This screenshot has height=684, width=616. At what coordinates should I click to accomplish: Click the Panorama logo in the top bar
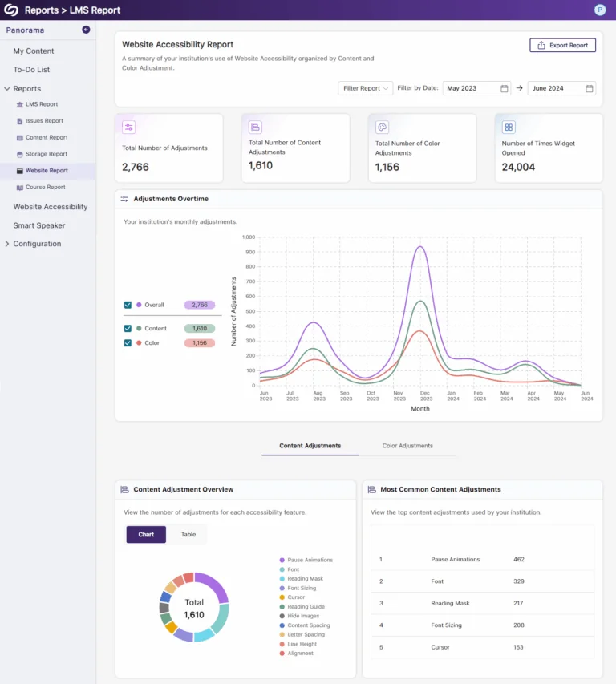tap(10, 10)
